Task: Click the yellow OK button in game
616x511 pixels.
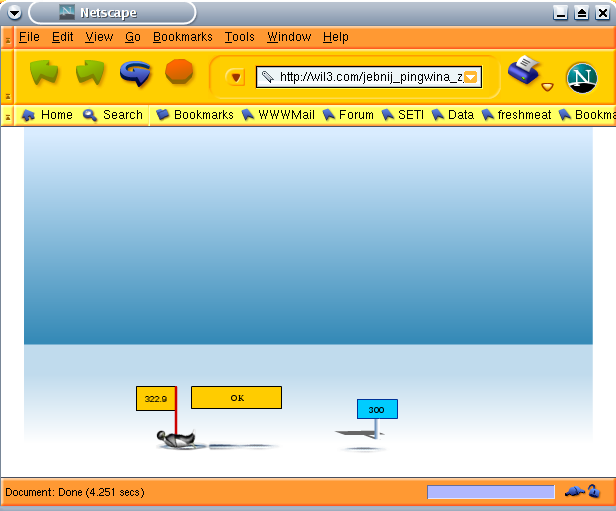Action: click(x=236, y=397)
